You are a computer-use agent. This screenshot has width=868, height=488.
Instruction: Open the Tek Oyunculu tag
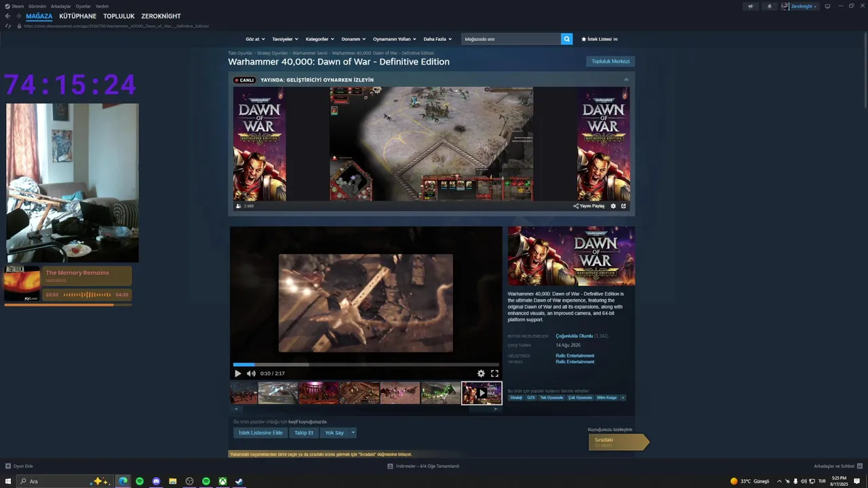coord(551,398)
